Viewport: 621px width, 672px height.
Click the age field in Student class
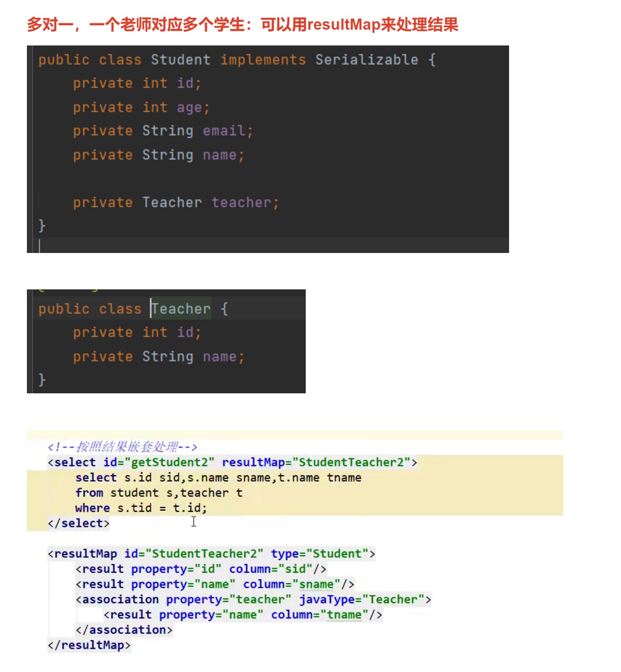point(189,108)
